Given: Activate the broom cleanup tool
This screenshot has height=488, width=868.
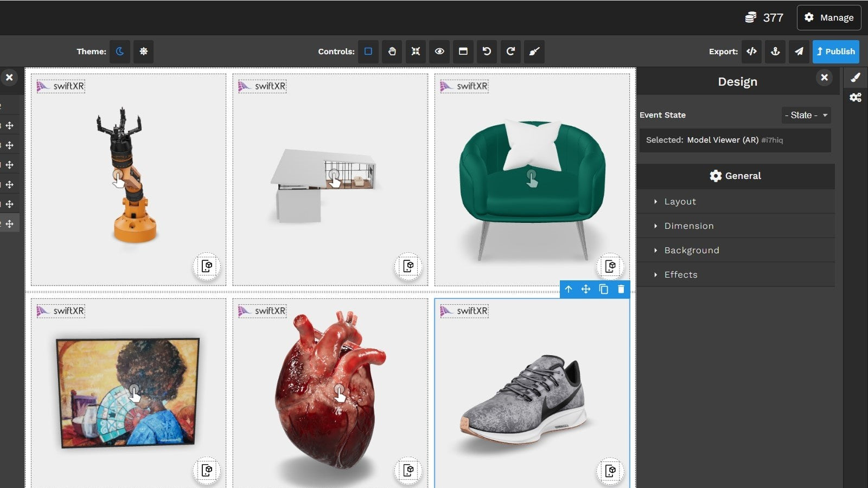Looking at the screenshot, I should coord(534,52).
